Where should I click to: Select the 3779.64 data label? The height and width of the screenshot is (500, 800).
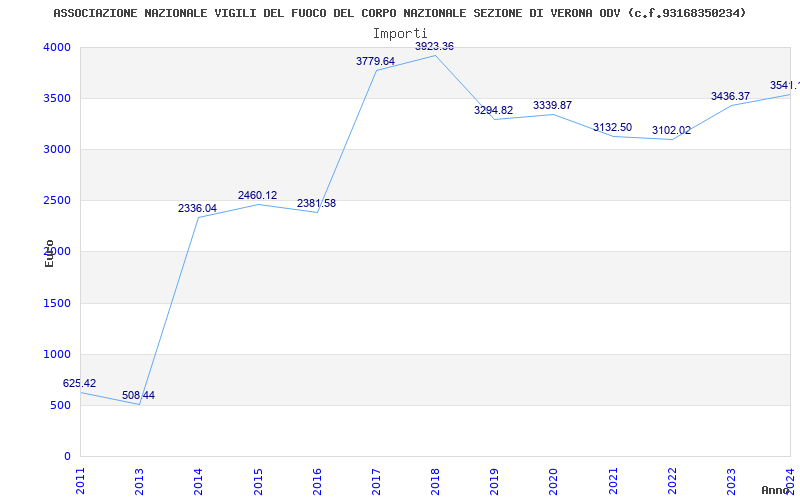[x=376, y=61]
